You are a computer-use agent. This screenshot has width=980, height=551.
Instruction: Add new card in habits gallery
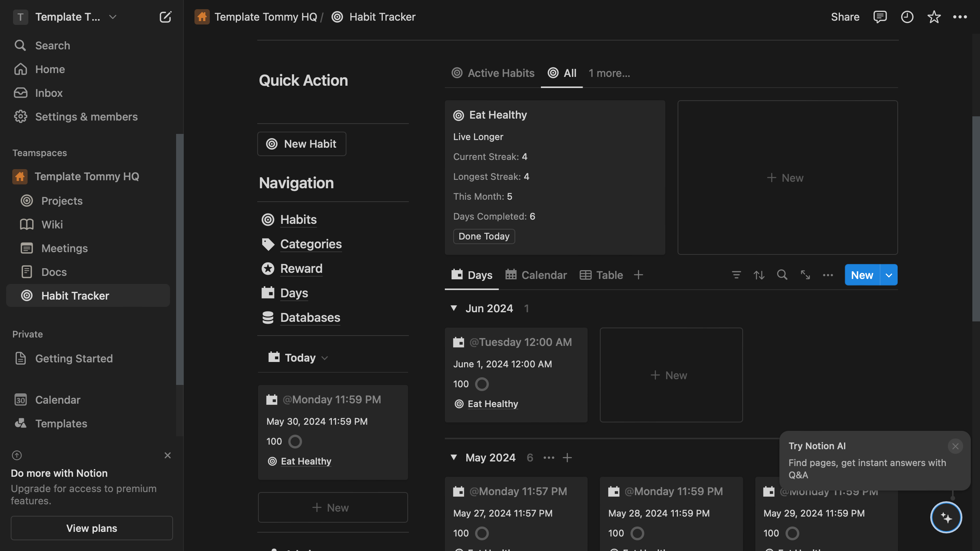[x=787, y=178]
